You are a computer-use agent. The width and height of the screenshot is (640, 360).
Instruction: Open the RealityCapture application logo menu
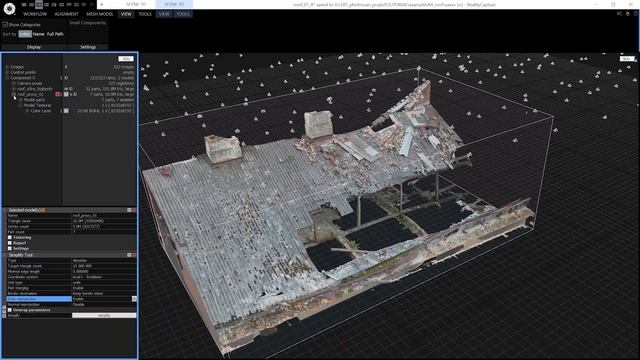(x=9, y=8)
